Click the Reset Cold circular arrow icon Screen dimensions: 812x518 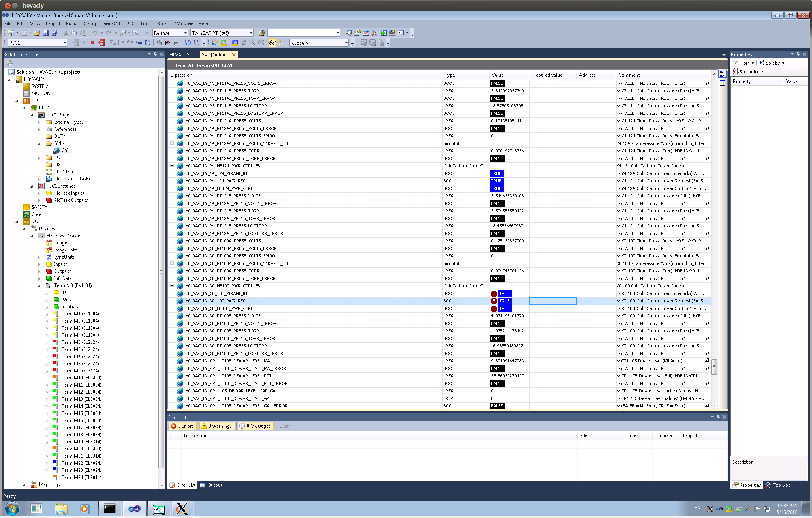pos(148,43)
